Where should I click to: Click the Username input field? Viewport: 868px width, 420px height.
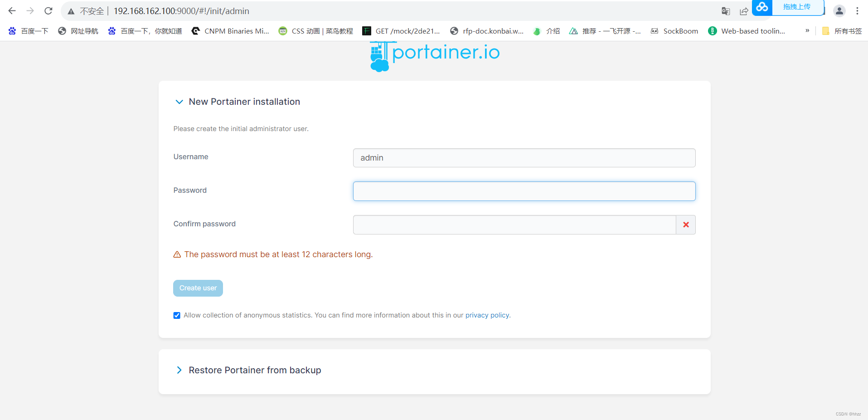pos(524,158)
